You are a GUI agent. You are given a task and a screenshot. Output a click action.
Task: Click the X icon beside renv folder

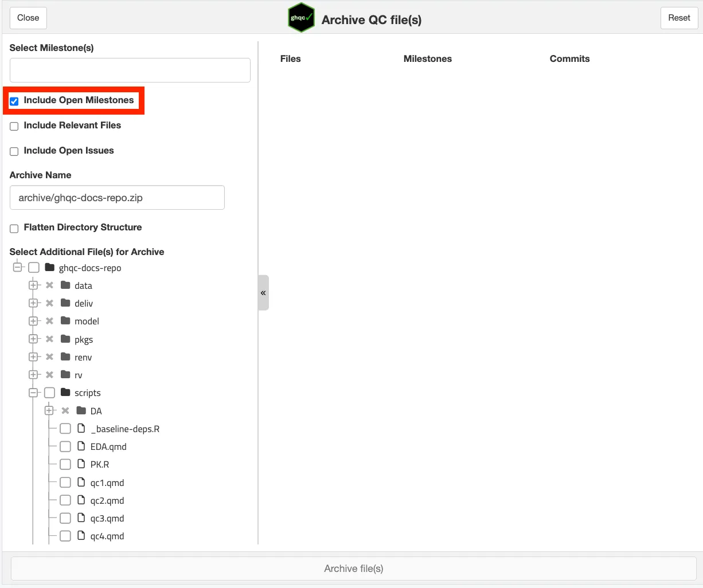pyautogui.click(x=50, y=357)
